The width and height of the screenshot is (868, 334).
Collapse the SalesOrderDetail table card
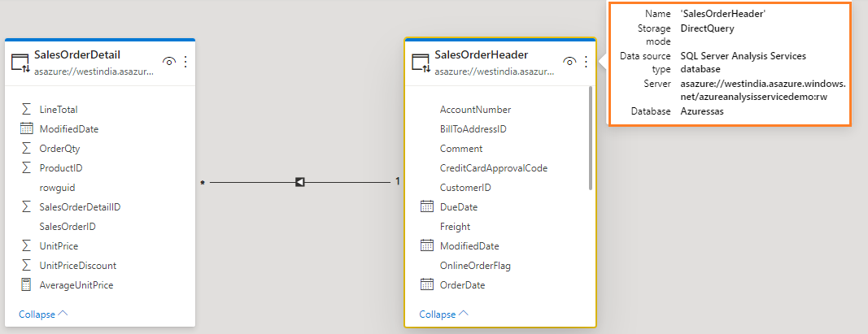pos(43,314)
